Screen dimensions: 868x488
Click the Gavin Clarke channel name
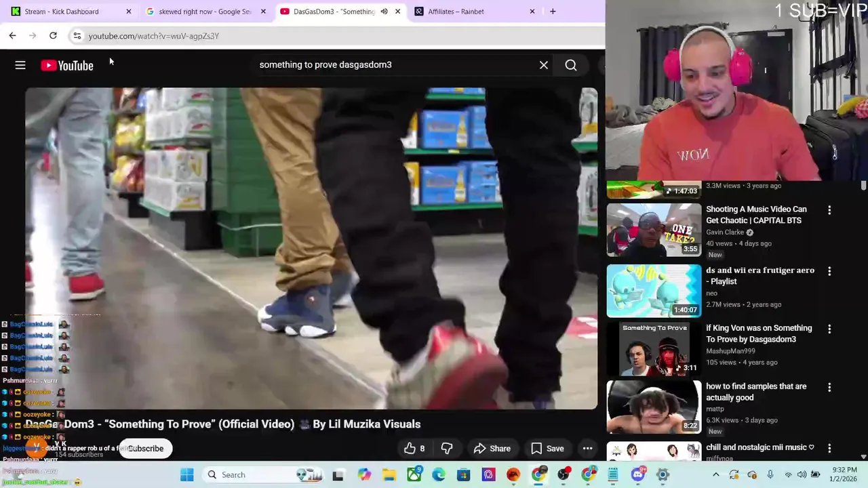point(725,232)
